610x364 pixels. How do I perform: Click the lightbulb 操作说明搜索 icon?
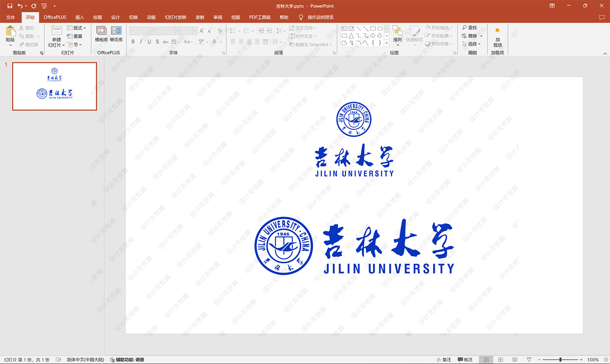pos(301,17)
